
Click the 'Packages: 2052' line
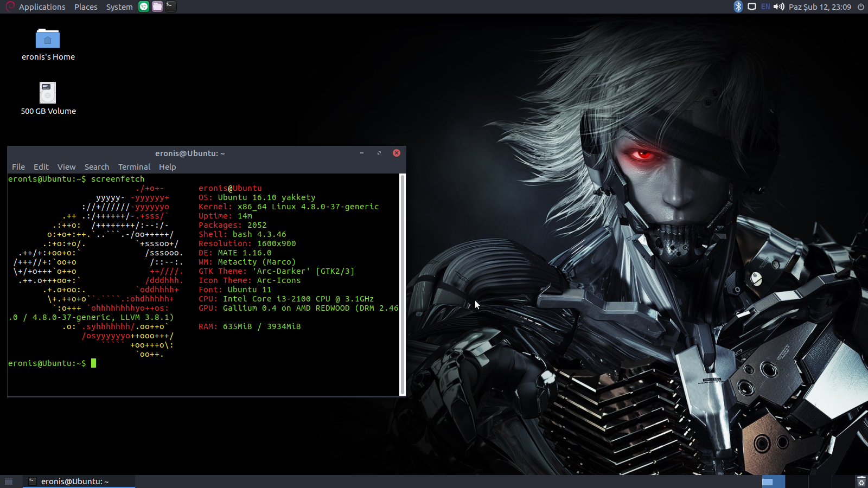tap(233, 225)
